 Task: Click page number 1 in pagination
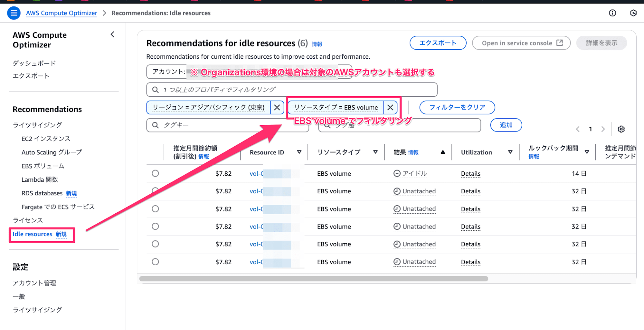(591, 129)
